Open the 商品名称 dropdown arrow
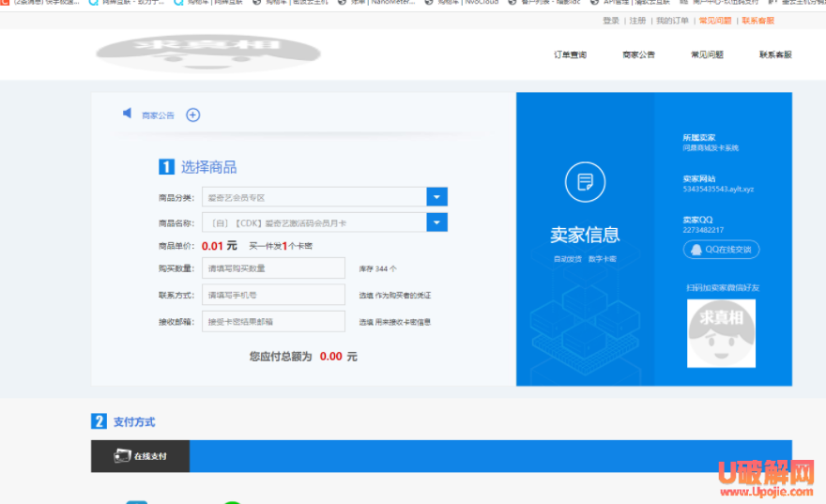The width and height of the screenshot is (826, 504). 436,222
